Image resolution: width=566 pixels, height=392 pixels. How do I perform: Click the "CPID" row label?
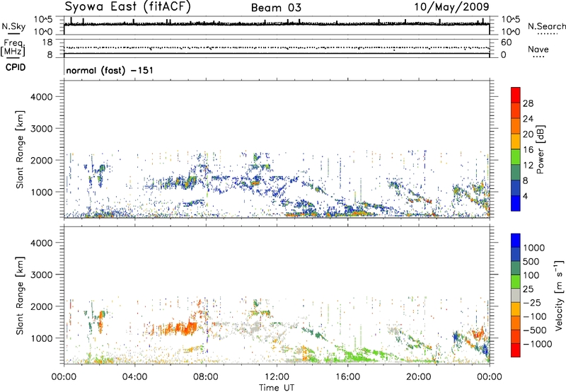coord(16,67)
